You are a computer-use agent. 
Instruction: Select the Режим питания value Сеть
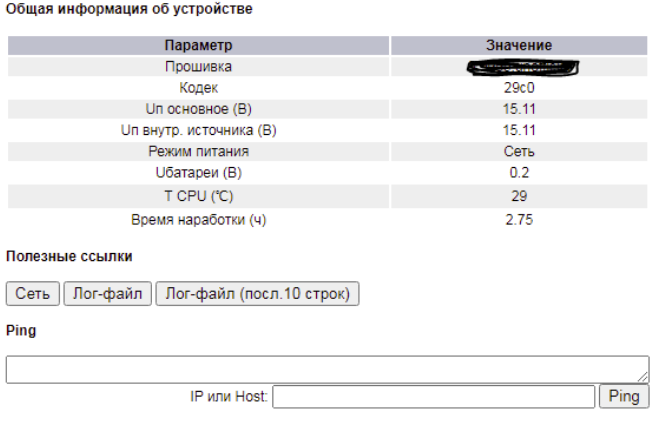pyautogui.click(x=519, y=151)
